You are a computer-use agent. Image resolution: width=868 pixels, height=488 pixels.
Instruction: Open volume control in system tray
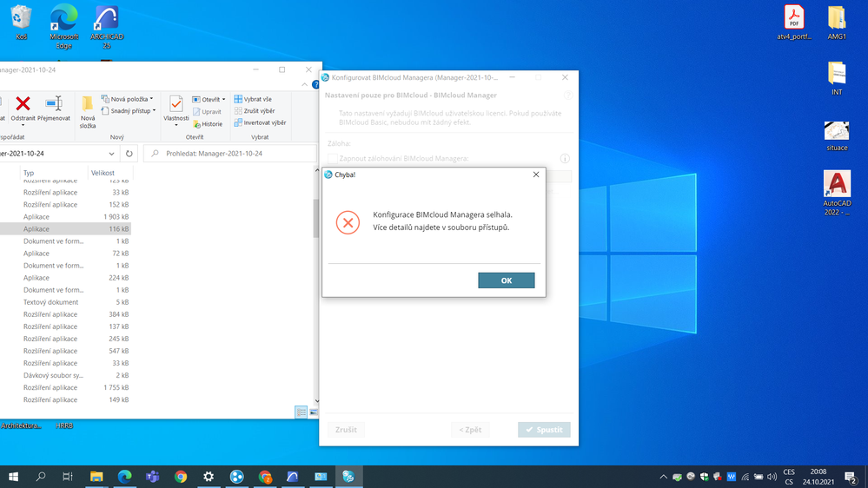[x=772, y=477]
